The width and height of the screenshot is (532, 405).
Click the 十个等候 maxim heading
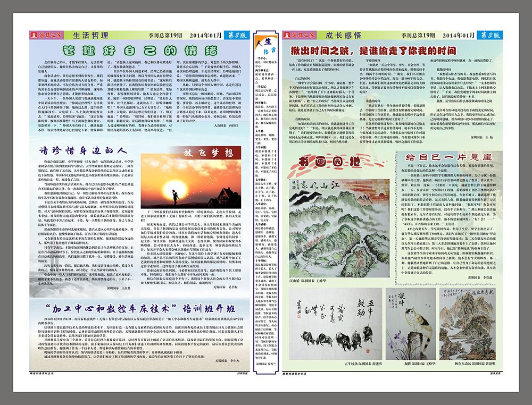point(261,260)
